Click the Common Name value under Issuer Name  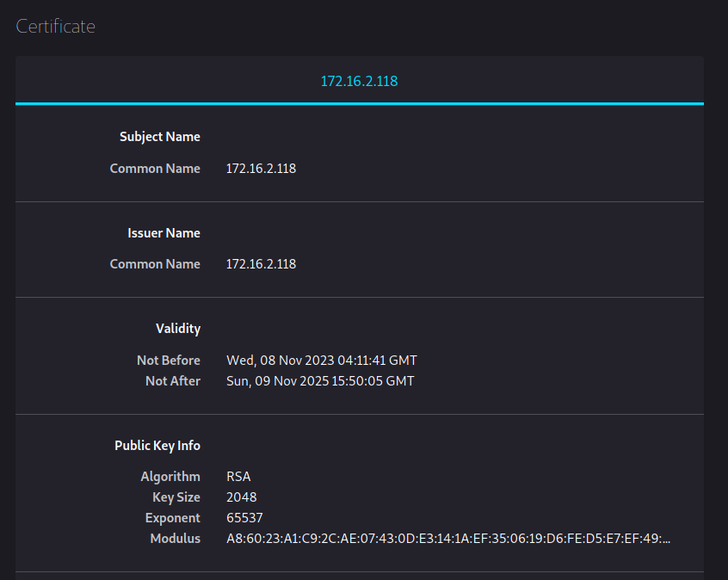(261, 264)
